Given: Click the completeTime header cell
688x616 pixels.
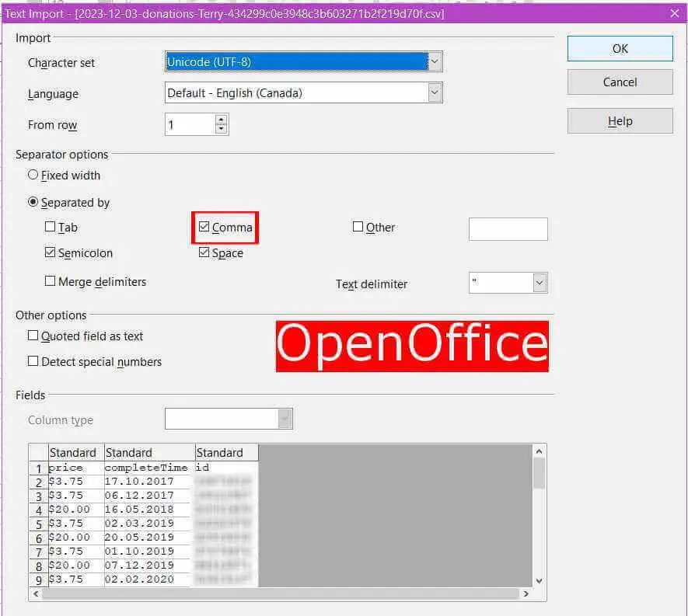Looking at the screenshot, I should pos(149,468).
